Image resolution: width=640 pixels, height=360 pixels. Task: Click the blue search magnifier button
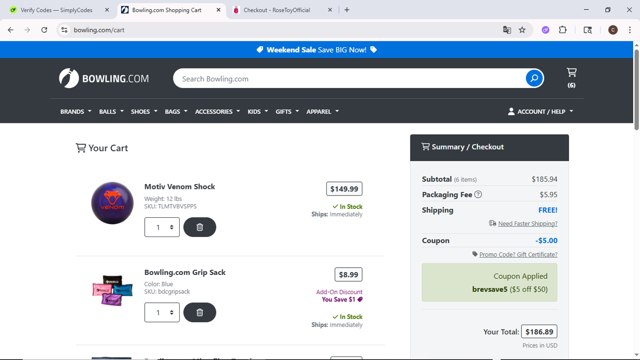pyautogui.click(x=534, y=78)
